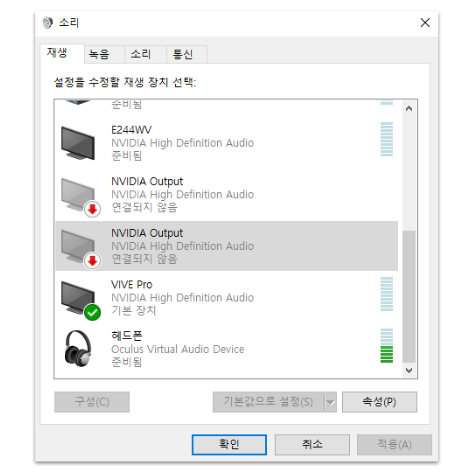The height and width of the screenshot is (472, 475).
Task: Click the speaker icon in the title bar
Action: [x=47, y=23]
